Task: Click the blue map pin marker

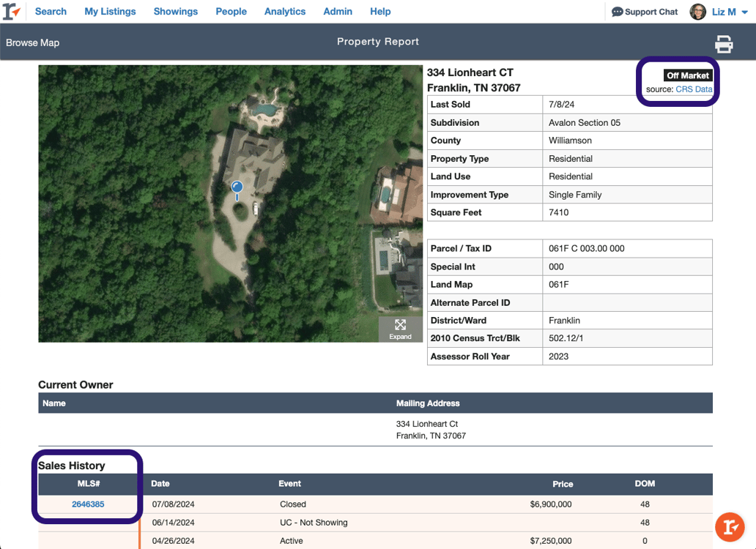Action: pyautogui.click(x=237, y=188)
